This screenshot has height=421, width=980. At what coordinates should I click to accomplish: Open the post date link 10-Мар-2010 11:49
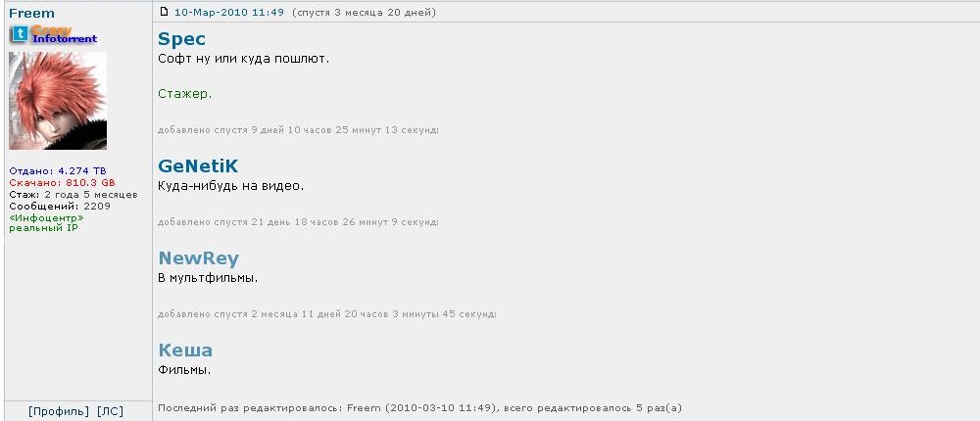point(228,12)
